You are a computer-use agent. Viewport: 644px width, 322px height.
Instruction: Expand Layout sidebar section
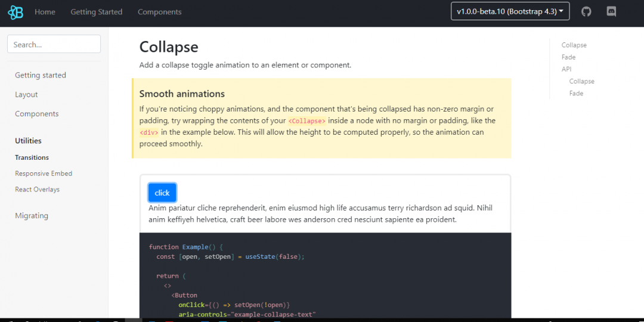tap(26, 94)
